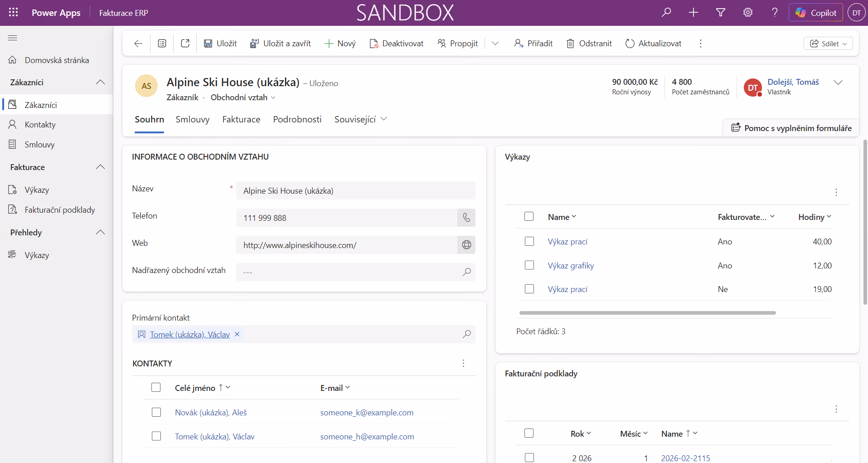Select all checkbox in Fakturační podklady grid
The width and height of the screenshot is (868, 463).
[x=529, y=433]
